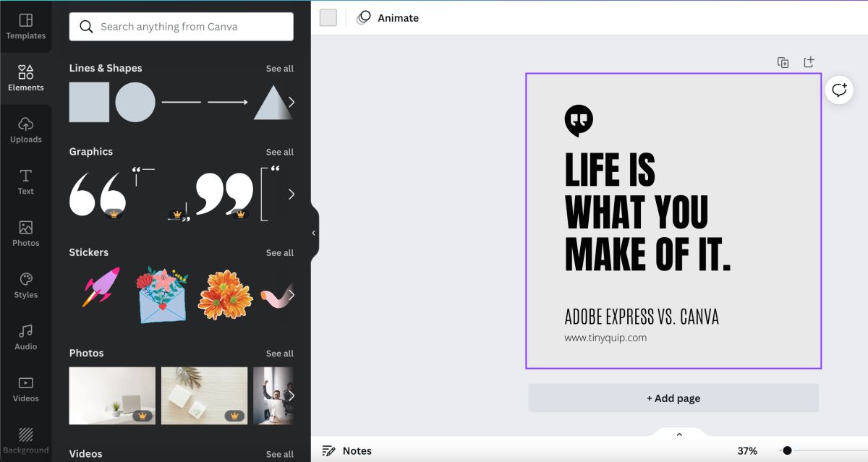Open the Background sidebar tab
The image size is (868, 462).
[x=26, y=440]
